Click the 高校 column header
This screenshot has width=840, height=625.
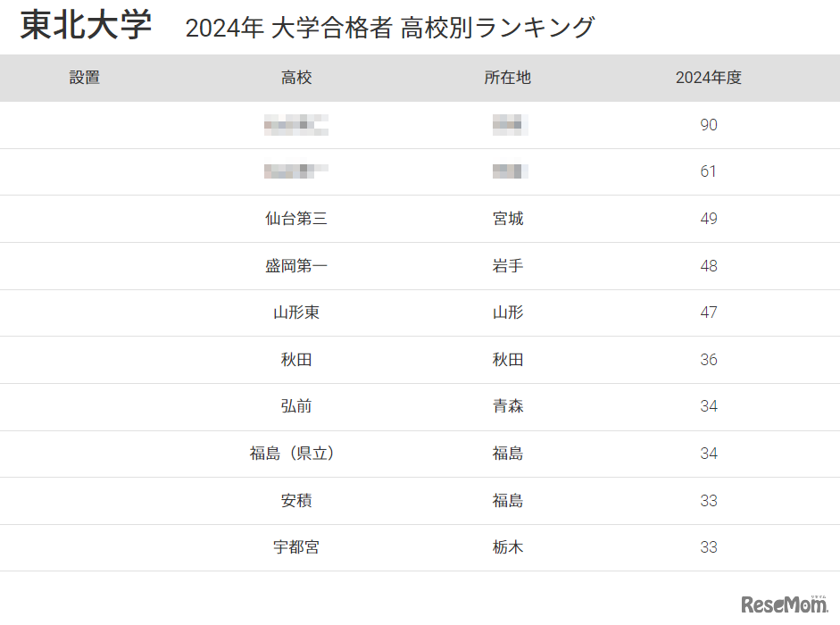(x=296, y=78)
